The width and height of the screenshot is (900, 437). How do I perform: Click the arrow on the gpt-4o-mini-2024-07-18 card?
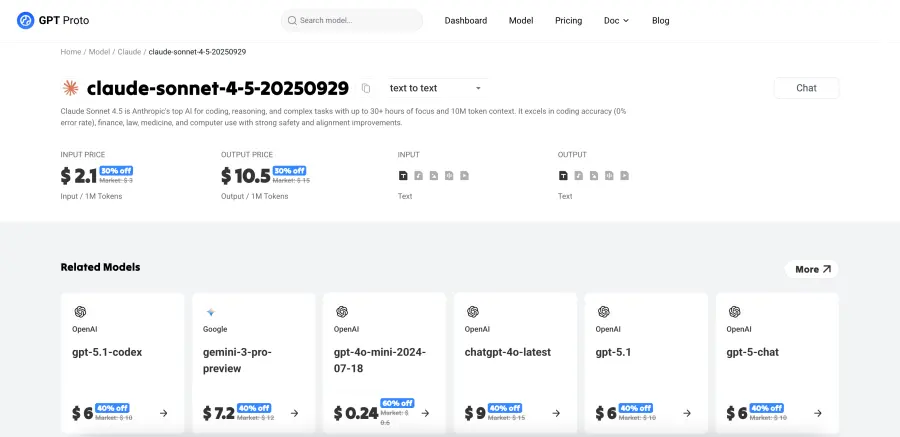pyautogui.click(x=425, y=413)
